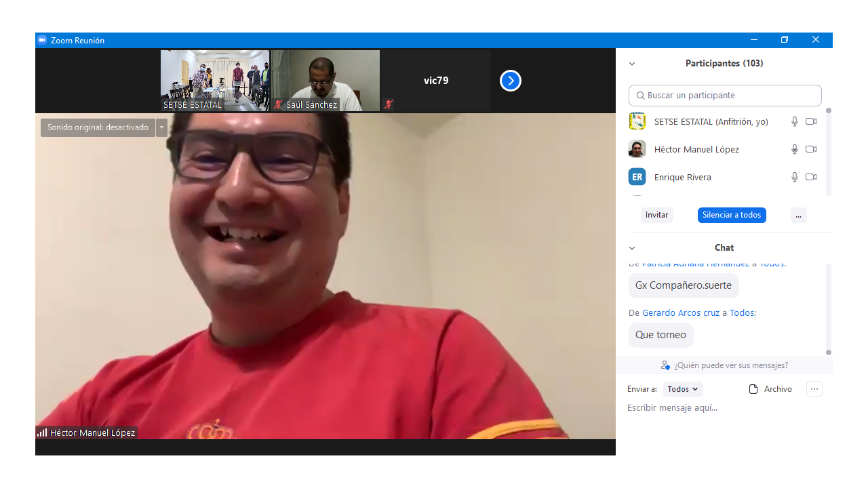868x488 pixels.
Task: Select the SETSE ESTATAL video thumbnail
Action: tap(215, 81)
